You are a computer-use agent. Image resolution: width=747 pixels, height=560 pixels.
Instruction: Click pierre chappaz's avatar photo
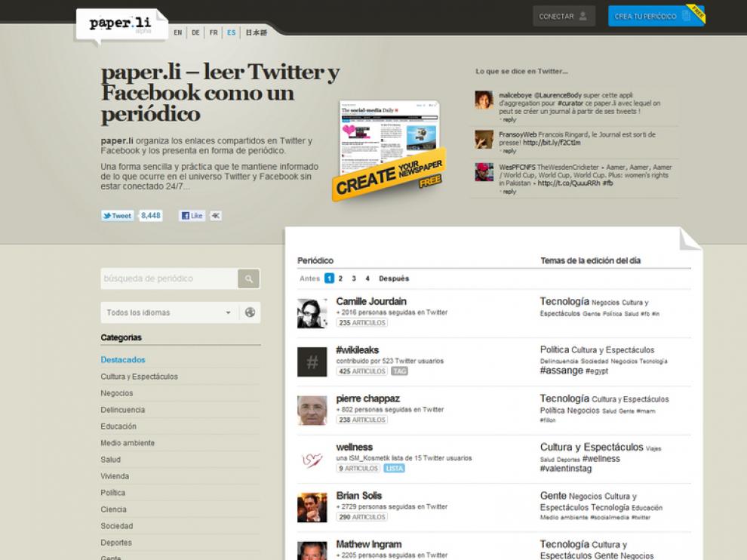coord(312,411)
